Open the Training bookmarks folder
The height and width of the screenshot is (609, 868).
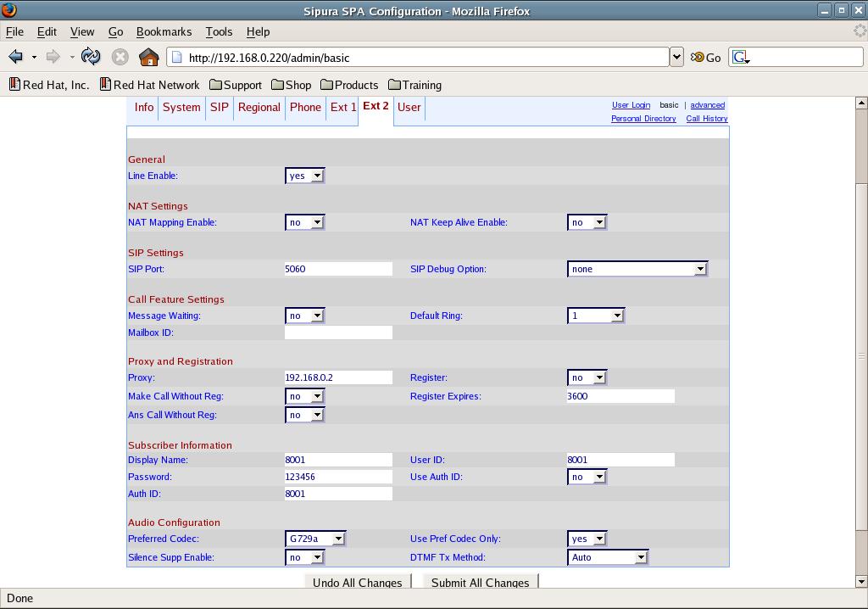pyautogui.click(x=415, y=85)
